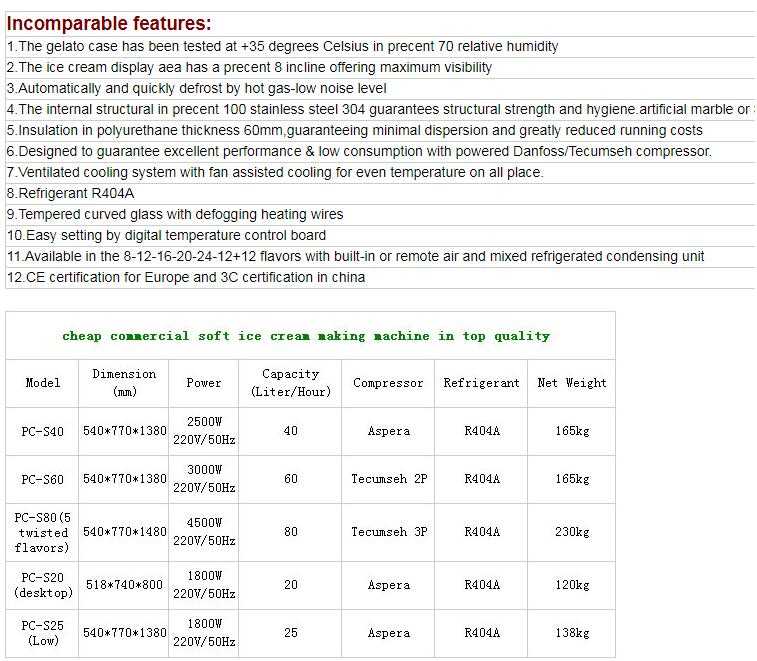This screenshot has height=661, width=757.
Task: Click the 518*740*800 dimension cell
Action: coord(125,585)
